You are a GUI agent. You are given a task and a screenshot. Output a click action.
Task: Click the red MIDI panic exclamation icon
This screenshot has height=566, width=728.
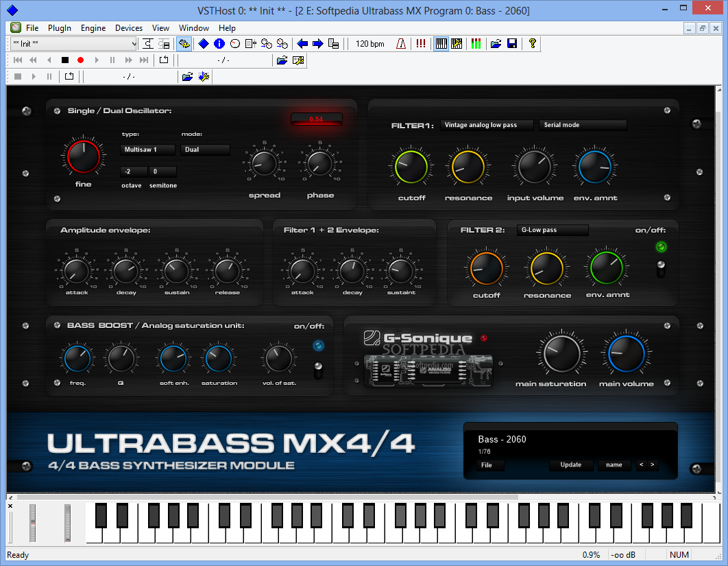coord(421,44)
